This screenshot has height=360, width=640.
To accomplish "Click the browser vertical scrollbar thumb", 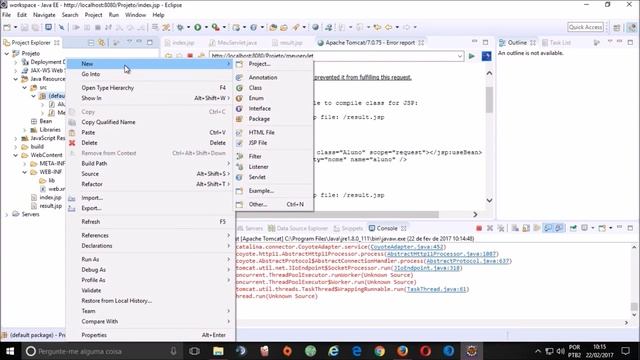I will click(489, 100).
